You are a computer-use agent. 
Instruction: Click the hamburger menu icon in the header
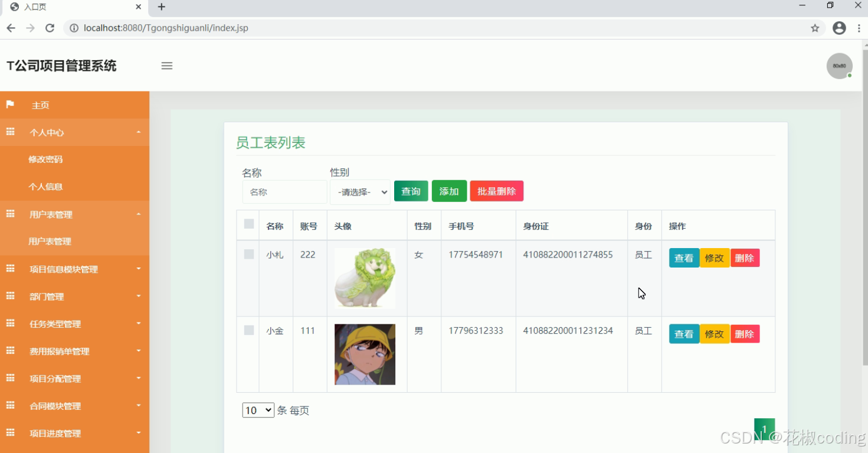click(x=167, y=66)
